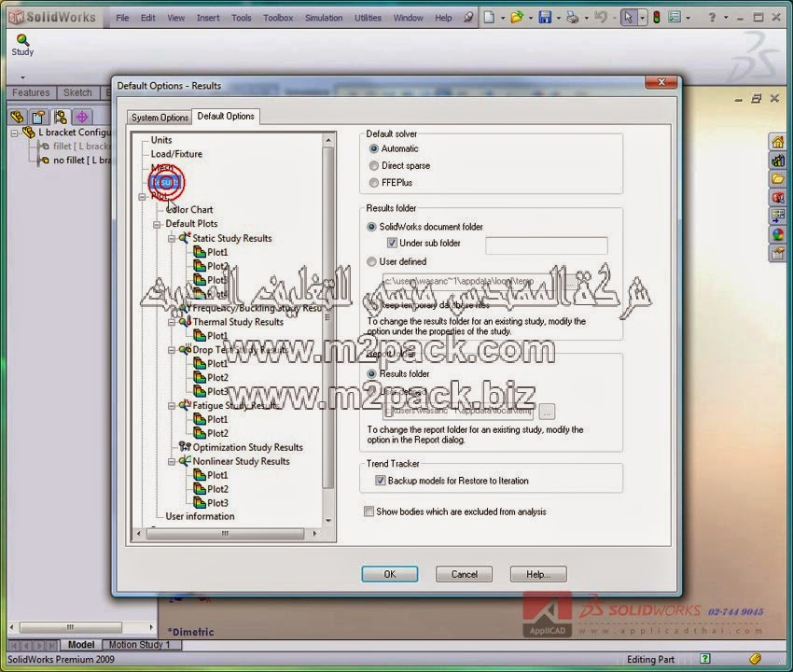Collapse the Drop Test Study Results node
The width and height of the screenshot is (793, 672).
tap(172, 350)
